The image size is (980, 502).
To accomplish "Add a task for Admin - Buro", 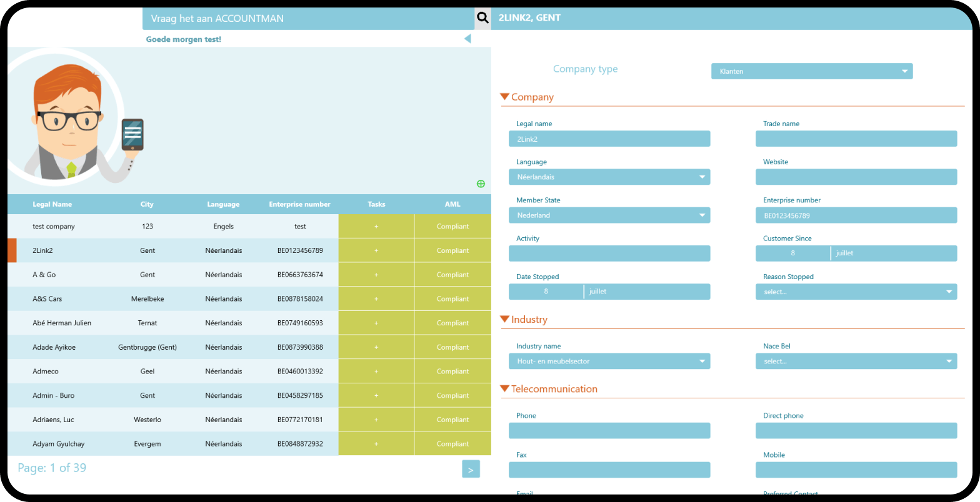I will [376, 395].
